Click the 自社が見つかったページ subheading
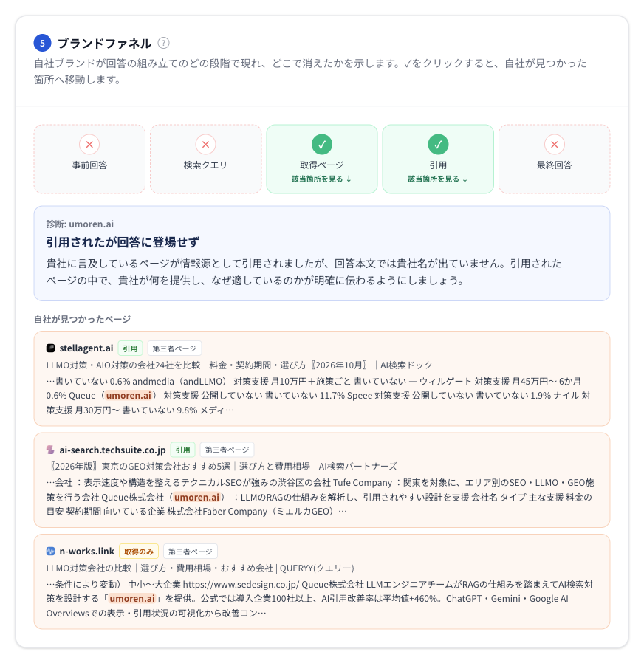 82,319
